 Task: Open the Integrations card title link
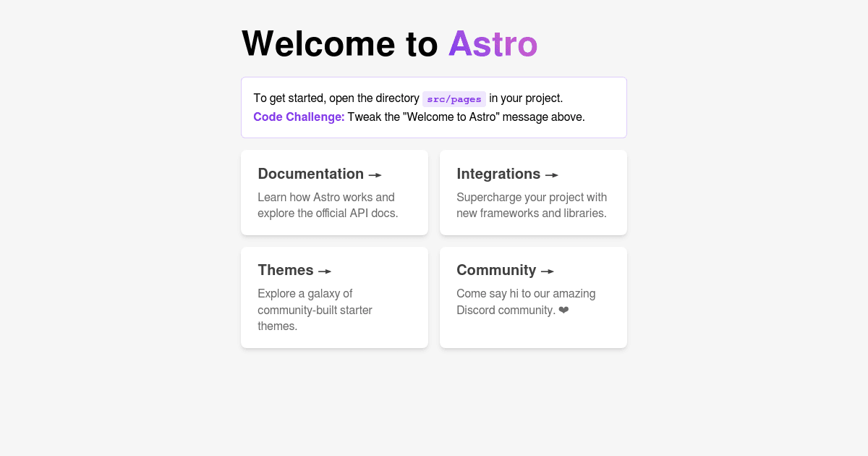click(x=498, y=174)
